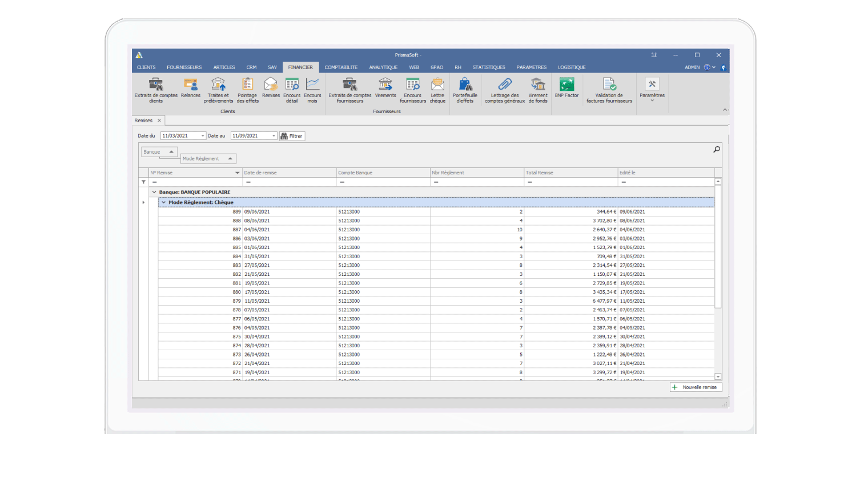This screenshot has height=481, width=868.
Task: Switch to the ANALYTIQUE ribbon tab
Action: 383,67
